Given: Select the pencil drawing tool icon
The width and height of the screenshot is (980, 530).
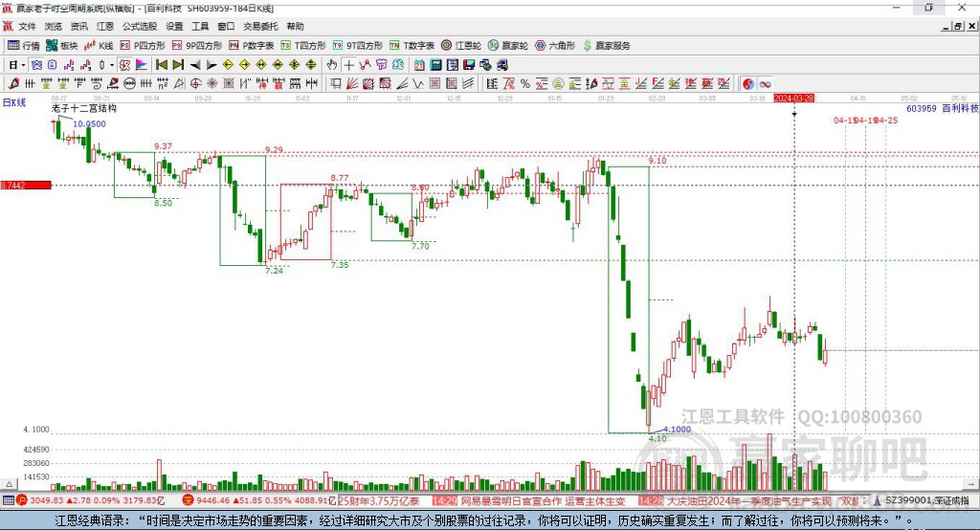Looking at the screenshot, I should click(13, 83).
